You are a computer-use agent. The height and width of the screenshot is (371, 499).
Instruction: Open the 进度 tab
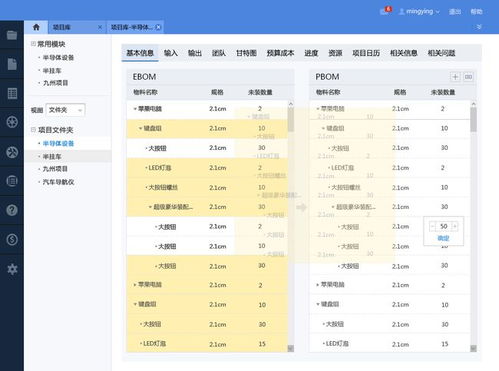[x=311, y=53]
